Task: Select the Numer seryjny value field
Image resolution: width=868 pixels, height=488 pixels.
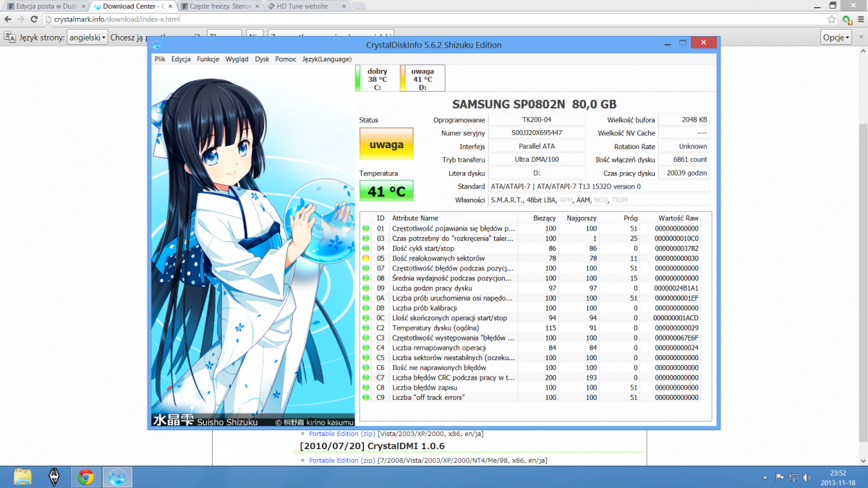Action: coord(537,133)
